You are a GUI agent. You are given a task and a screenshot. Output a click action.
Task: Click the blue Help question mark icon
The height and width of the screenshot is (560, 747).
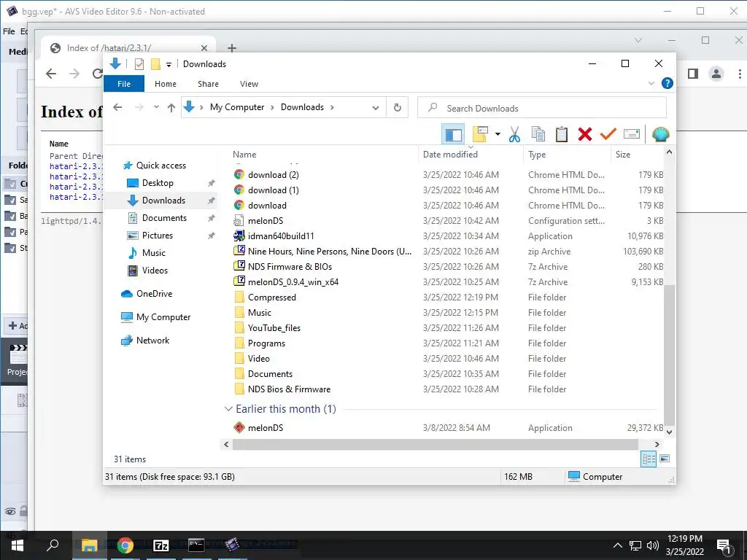point(667,83)
